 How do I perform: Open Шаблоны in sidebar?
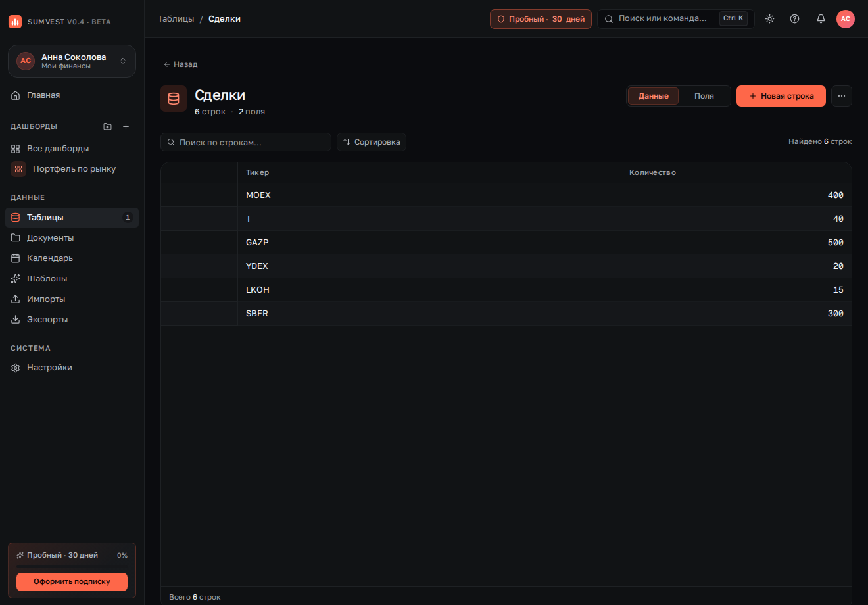(x=72, y=279)
